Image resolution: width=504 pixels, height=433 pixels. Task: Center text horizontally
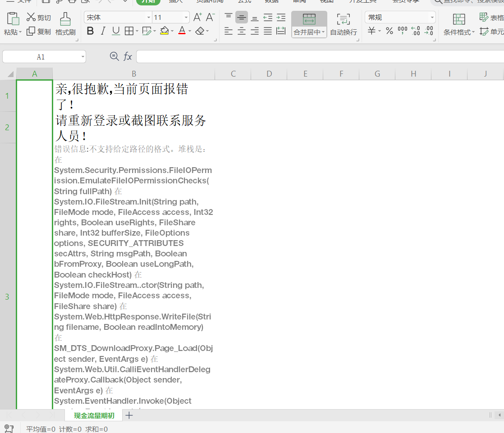241,31
